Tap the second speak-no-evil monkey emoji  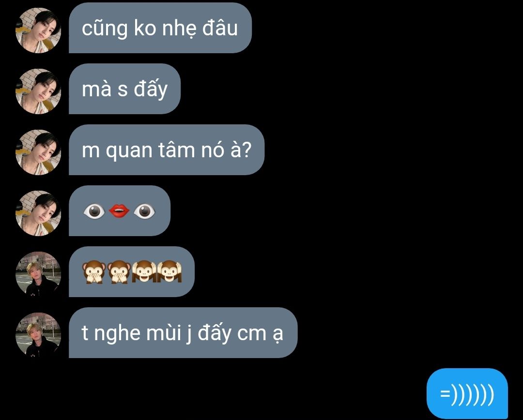pyautogui.click(x=119, y=271)
